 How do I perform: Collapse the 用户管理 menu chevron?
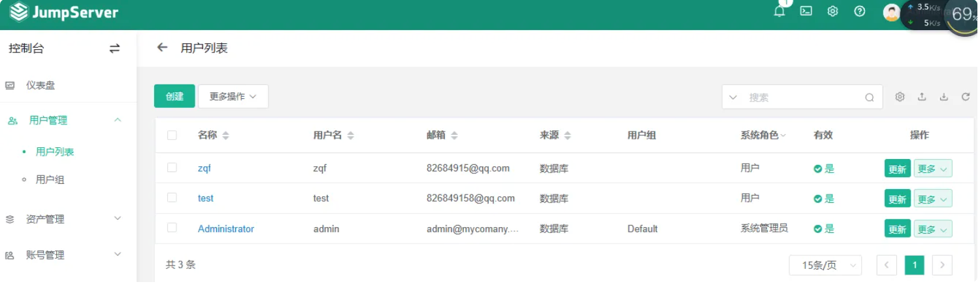(x=118, y=120)
